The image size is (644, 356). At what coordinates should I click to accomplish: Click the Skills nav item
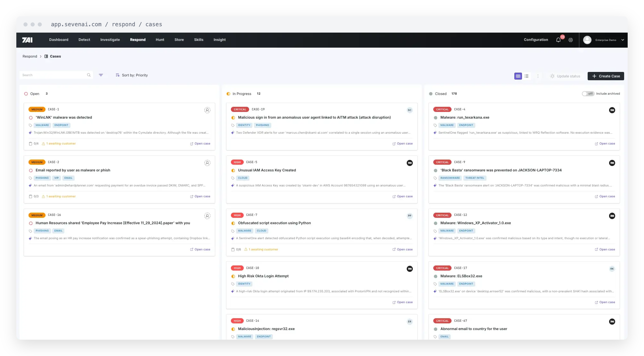tap(199, 40)
